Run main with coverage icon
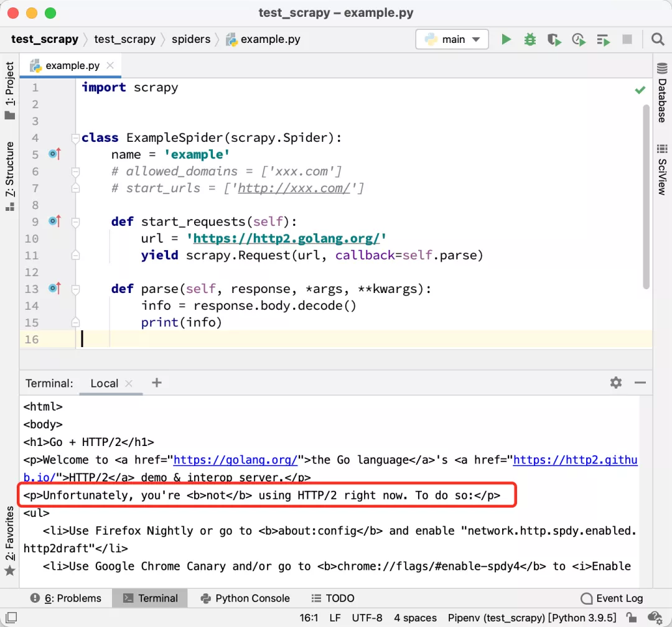The height and width of the screenshot is (627, 672). (x=554, y=40)
